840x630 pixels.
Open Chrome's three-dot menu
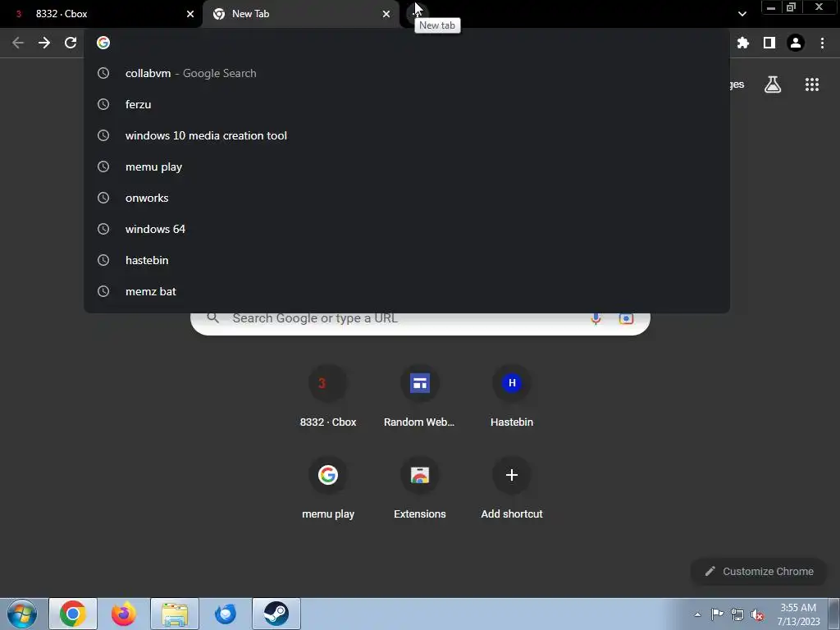pyautogui.click(x=822, y=43)
